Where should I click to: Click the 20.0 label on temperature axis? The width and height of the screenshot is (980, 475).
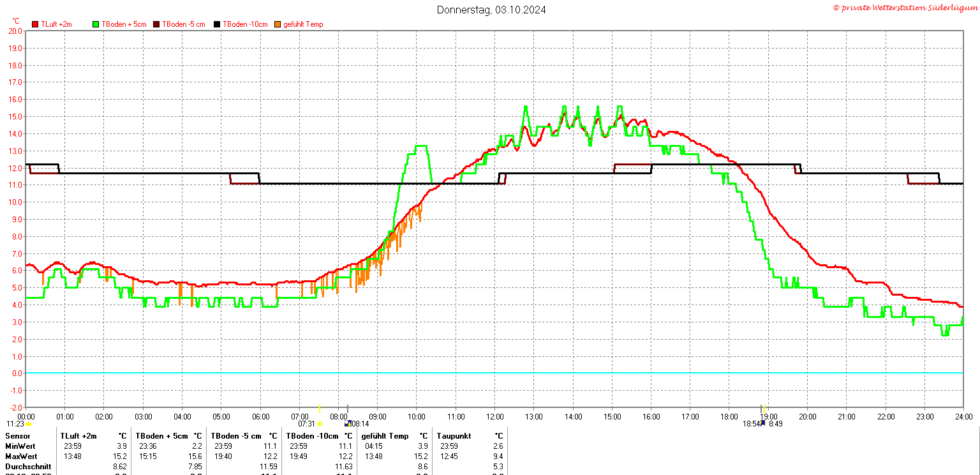tap(15, 31)
